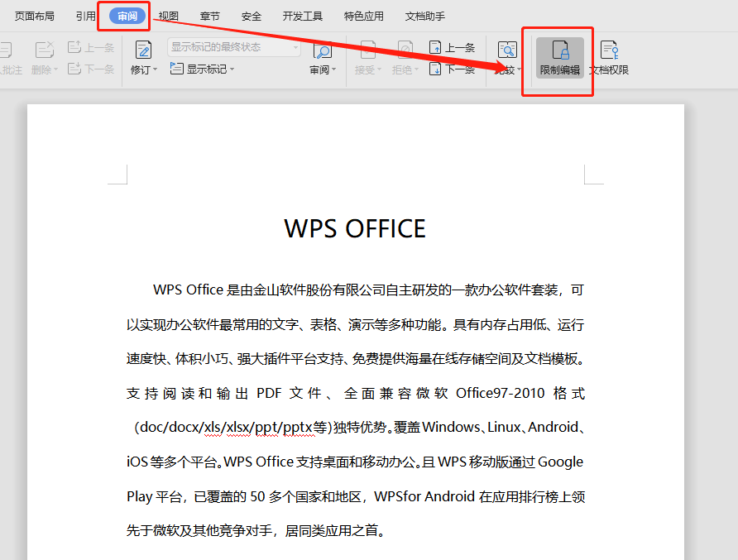Click the word 'Google' in the paragraph
Viewport: 738px width, 560px height.
click(560, 462)
